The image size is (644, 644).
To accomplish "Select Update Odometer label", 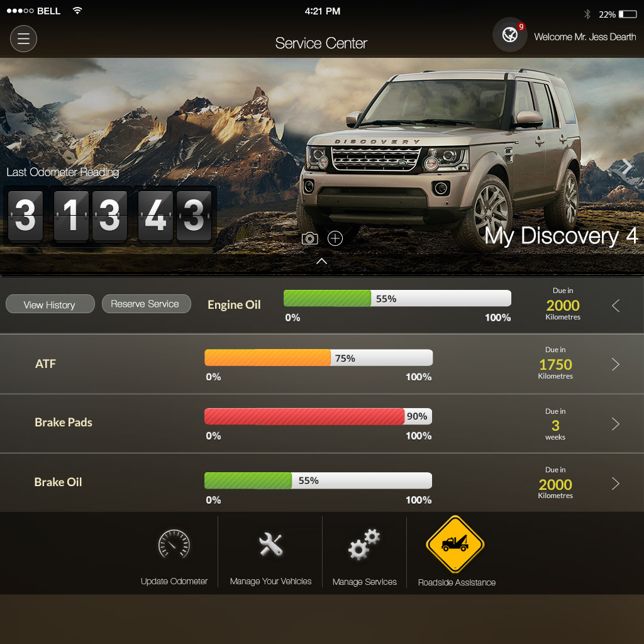I will click(x=174, y=581).
